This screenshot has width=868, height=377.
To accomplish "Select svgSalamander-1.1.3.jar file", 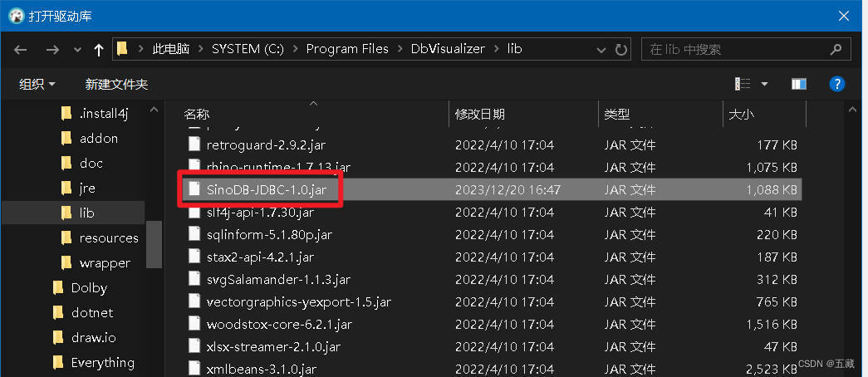I will tap(278, 280).
